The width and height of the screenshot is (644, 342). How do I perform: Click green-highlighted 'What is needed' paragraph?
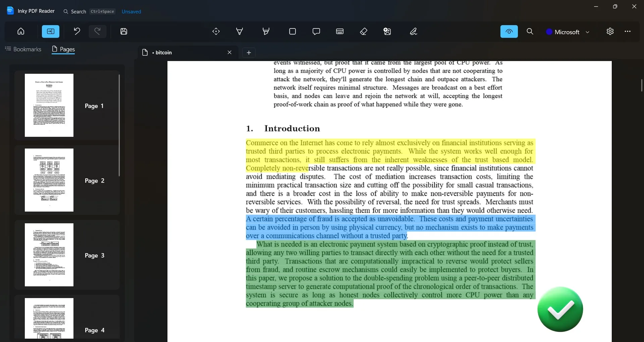tap(390, 274)
